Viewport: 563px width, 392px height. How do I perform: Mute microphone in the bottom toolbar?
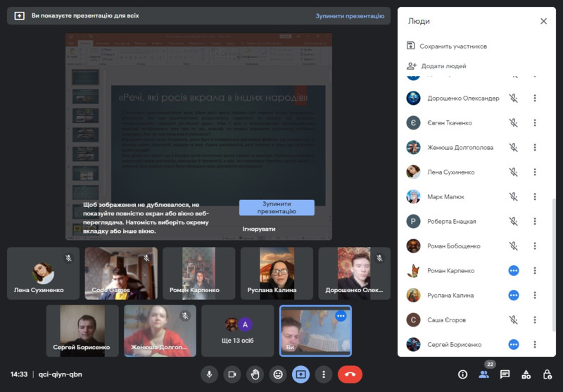pyautogui.click(x=209, y=374)
